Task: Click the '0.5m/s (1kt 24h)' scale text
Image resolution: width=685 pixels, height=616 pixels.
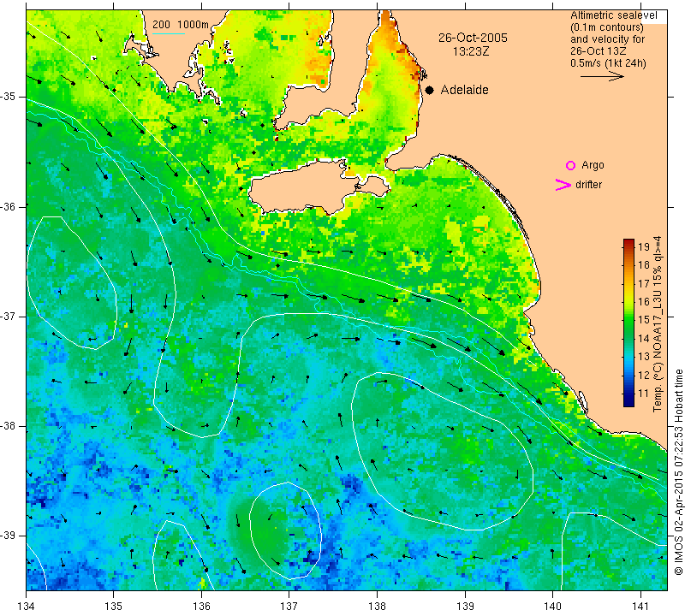Action: (x=608, y=63)
